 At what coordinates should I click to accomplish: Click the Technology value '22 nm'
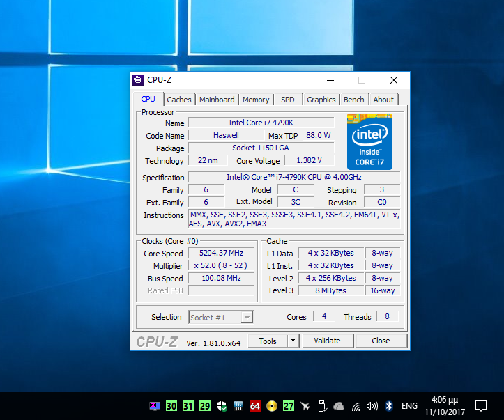[208, 160]
